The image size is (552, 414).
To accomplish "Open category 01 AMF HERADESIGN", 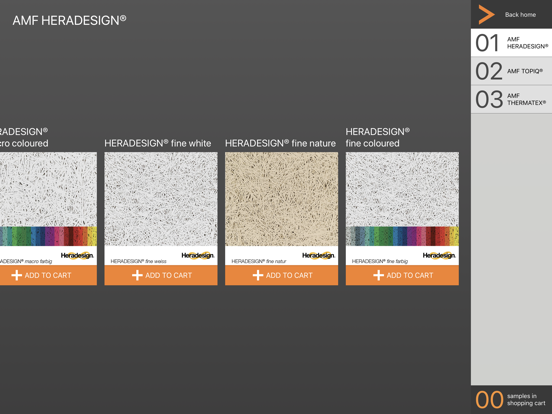I will [x=511, y=43].
